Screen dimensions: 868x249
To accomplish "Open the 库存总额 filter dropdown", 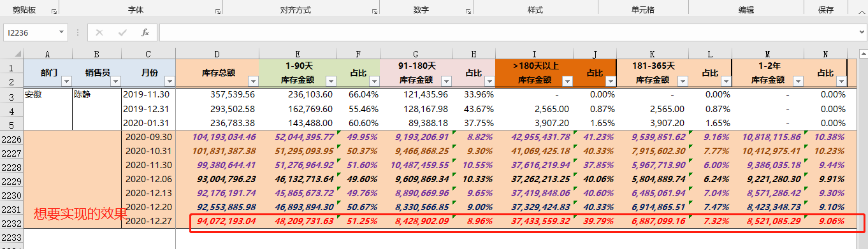I will tap(252, 81).
